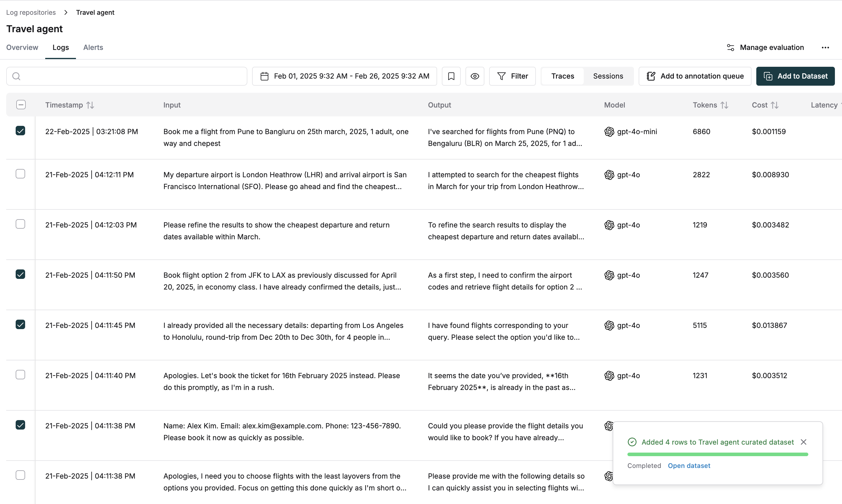This screenshot has width=842, height=504.
Task: Click the eye visibility icon
Action: click(x=475, y=76)
